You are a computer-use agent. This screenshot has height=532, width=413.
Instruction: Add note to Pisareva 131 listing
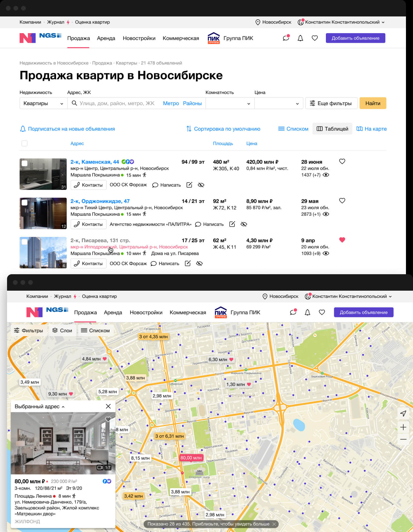[188, 264]
